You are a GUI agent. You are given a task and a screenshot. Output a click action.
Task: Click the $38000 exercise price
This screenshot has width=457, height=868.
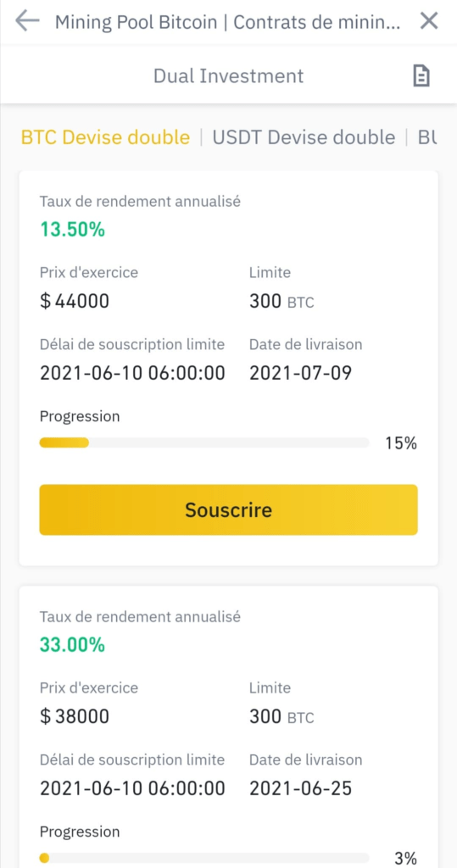click(75, 716)
